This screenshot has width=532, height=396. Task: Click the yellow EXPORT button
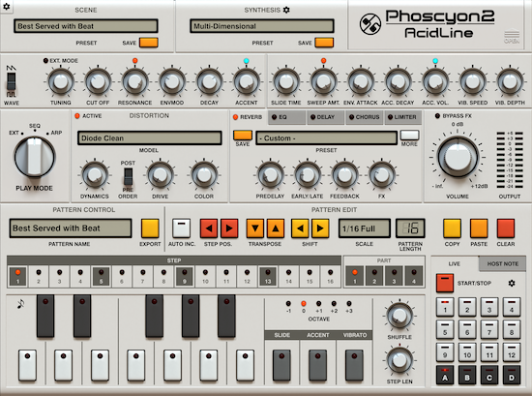150,228
